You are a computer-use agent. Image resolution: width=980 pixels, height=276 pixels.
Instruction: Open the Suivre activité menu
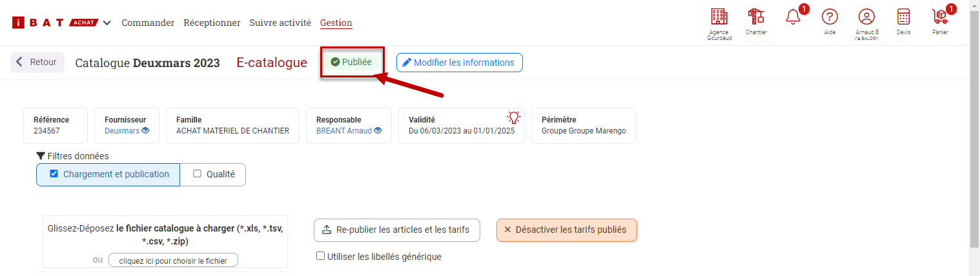pos(280,23)
